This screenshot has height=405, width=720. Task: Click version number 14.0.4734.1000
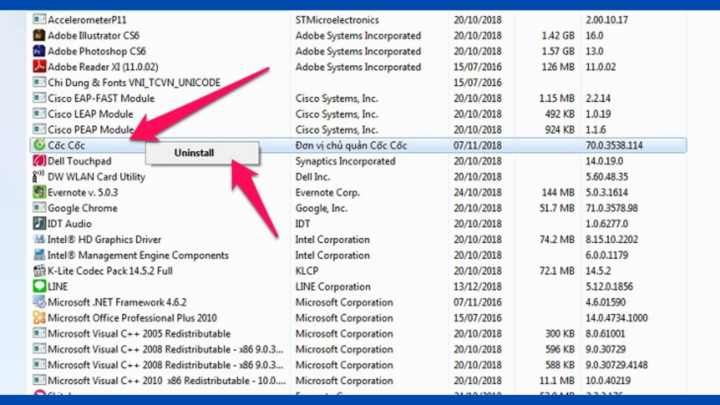point(617,318)
